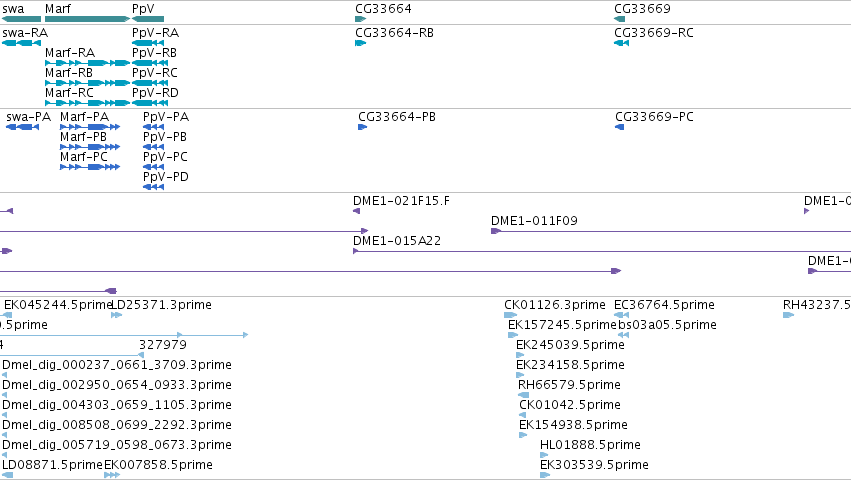Click the 327979 feature label

pos(163,345)
